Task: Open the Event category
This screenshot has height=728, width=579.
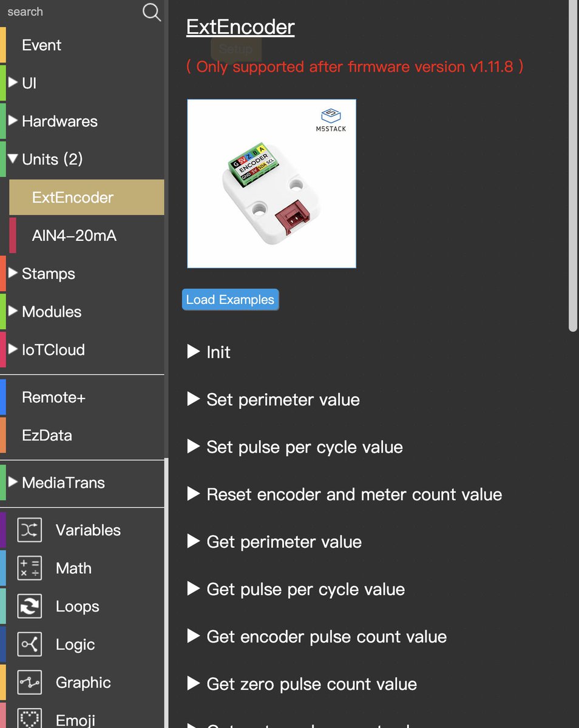Action: (x=41, y=45)
